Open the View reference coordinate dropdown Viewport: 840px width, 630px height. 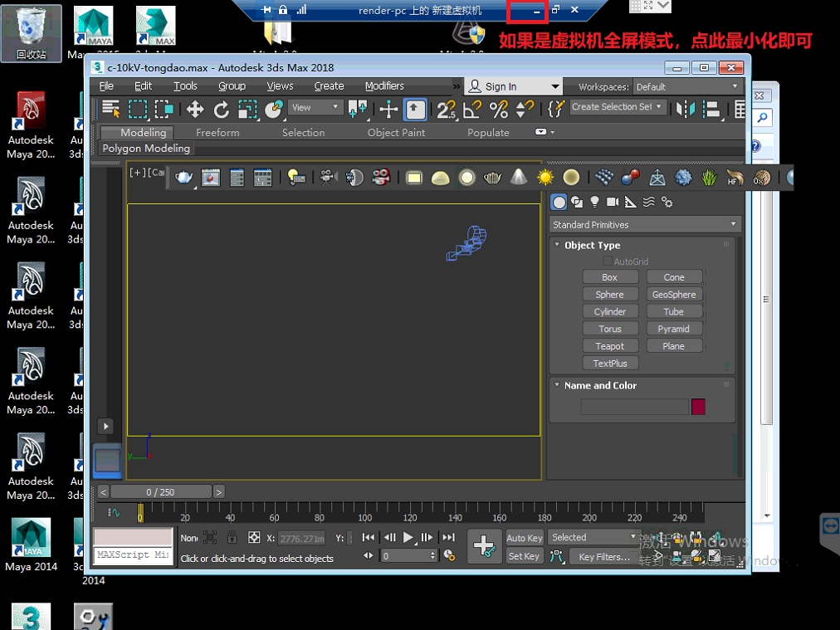click(x=315, y=107)
